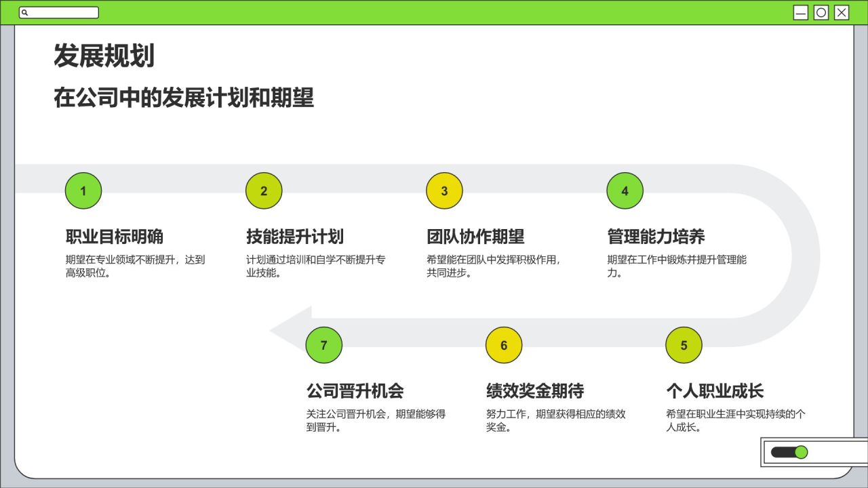Screen dimensions: 868x488
Task: Click numbered circle 7
Action: pyautogui.click(x=323, y=345)
